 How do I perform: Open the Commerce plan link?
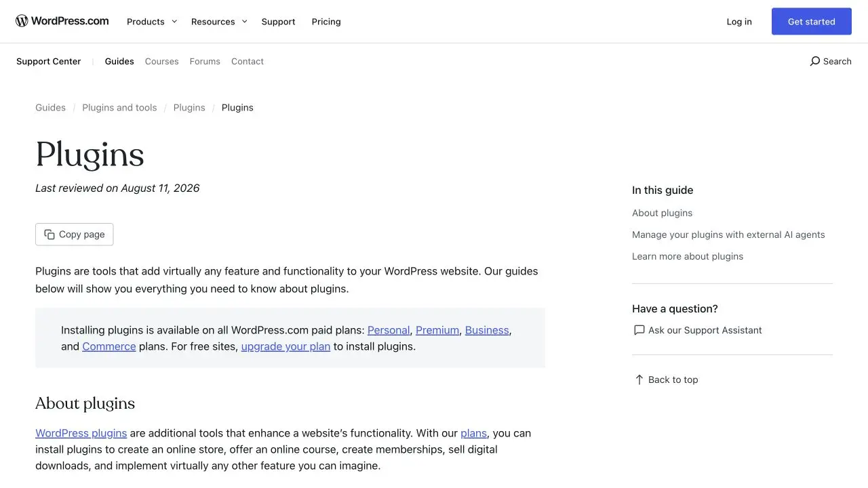pos(109,346)
